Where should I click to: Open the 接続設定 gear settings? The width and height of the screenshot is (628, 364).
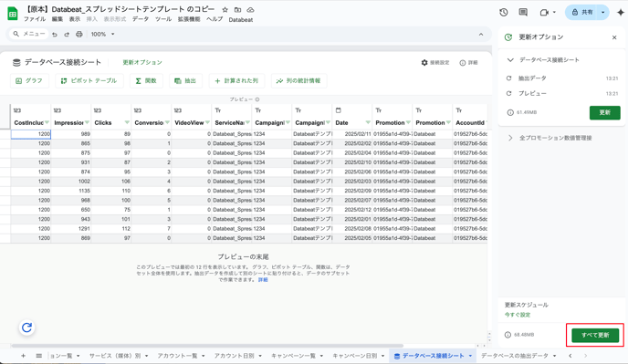click(x=435, y=62)
